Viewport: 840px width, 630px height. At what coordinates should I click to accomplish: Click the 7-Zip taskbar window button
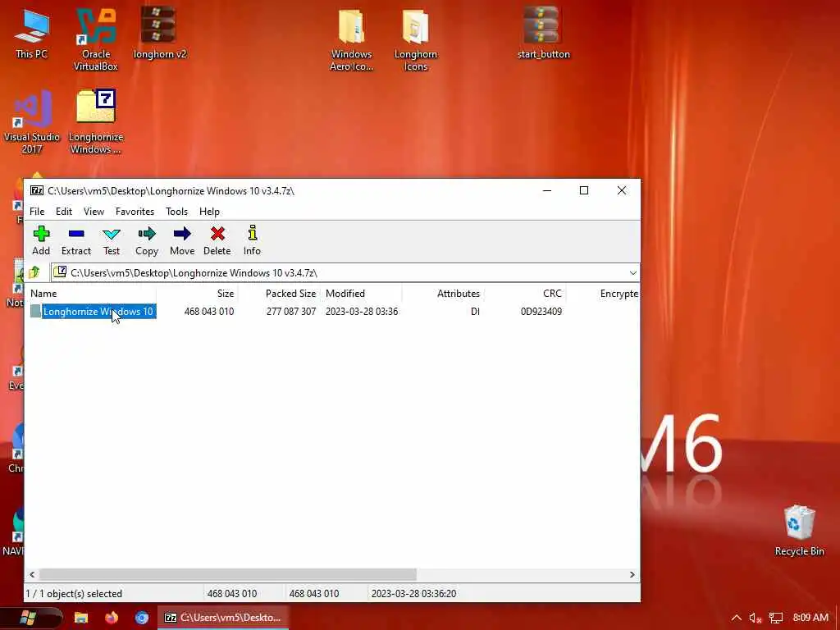click(x=223, y=618)
